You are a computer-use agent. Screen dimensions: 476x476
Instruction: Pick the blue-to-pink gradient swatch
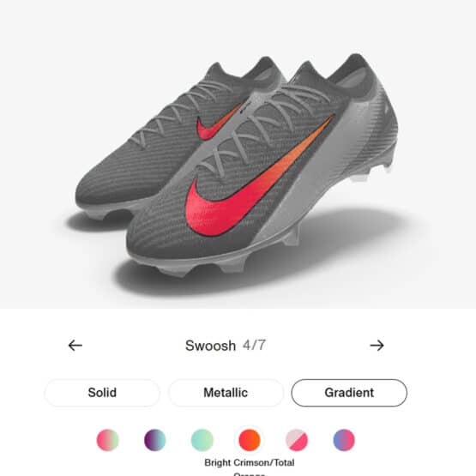pos(344,440)
